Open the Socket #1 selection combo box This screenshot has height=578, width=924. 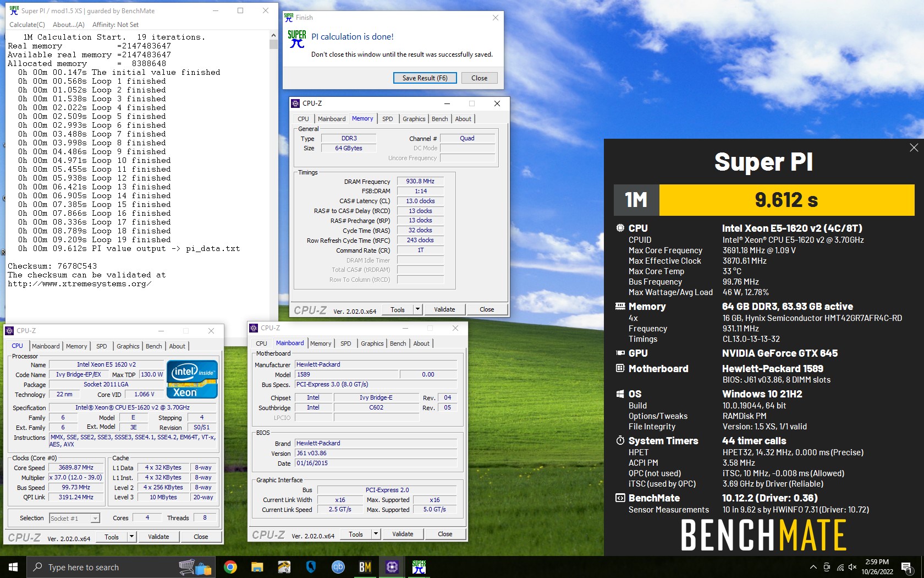74,518
